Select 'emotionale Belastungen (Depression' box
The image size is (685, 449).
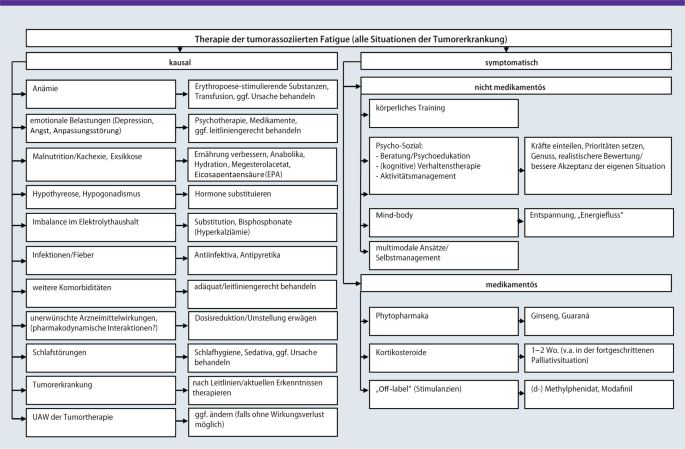[101, 128]
